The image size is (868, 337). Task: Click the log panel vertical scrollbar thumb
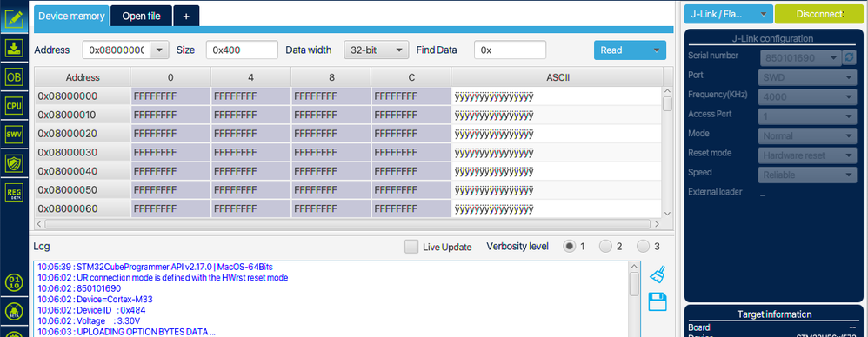coord(634,284)
